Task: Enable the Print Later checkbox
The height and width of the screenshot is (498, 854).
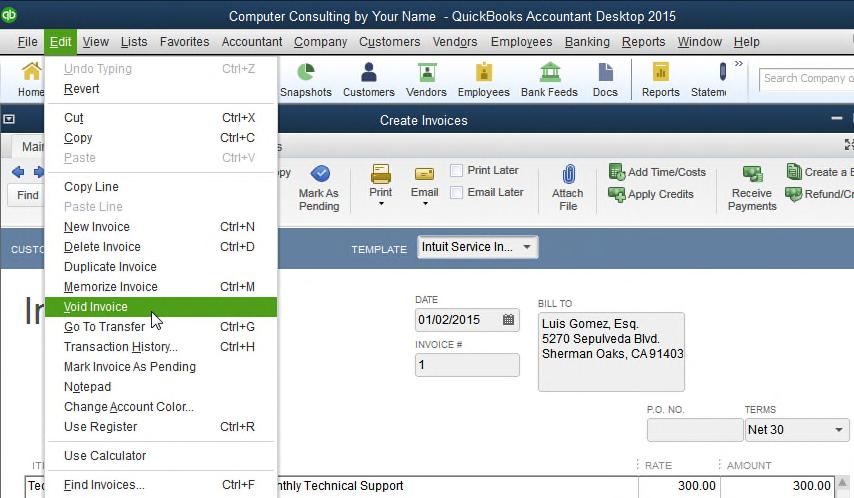Action: pos(456,171)
